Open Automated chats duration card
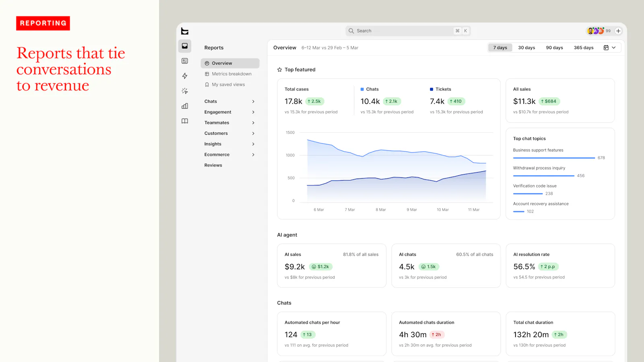The width and height of the screenshot is (644, 362). 446,334
